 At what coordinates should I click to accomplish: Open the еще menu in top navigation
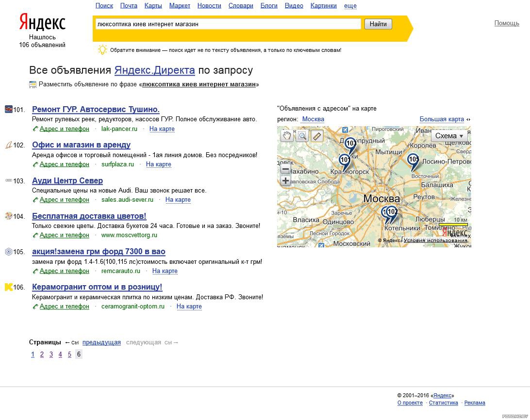[350, 6]
